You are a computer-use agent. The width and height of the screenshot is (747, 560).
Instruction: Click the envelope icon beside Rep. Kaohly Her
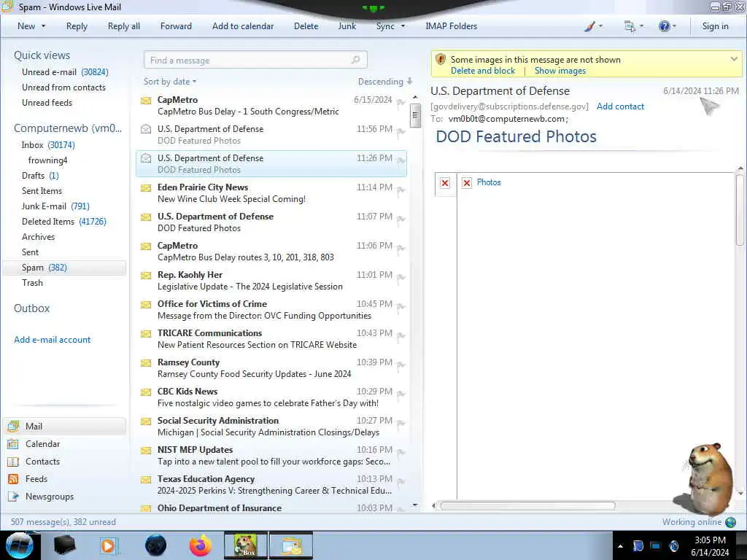146,276
